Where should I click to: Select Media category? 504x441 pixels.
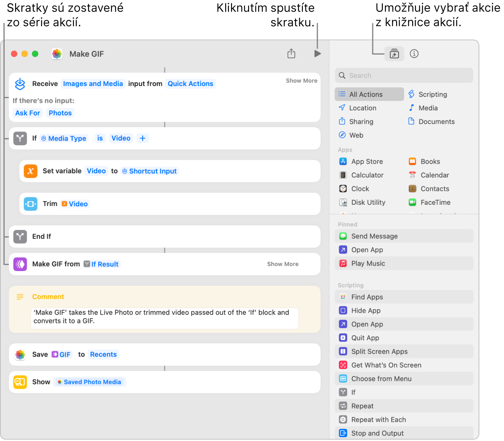(423, 108)
